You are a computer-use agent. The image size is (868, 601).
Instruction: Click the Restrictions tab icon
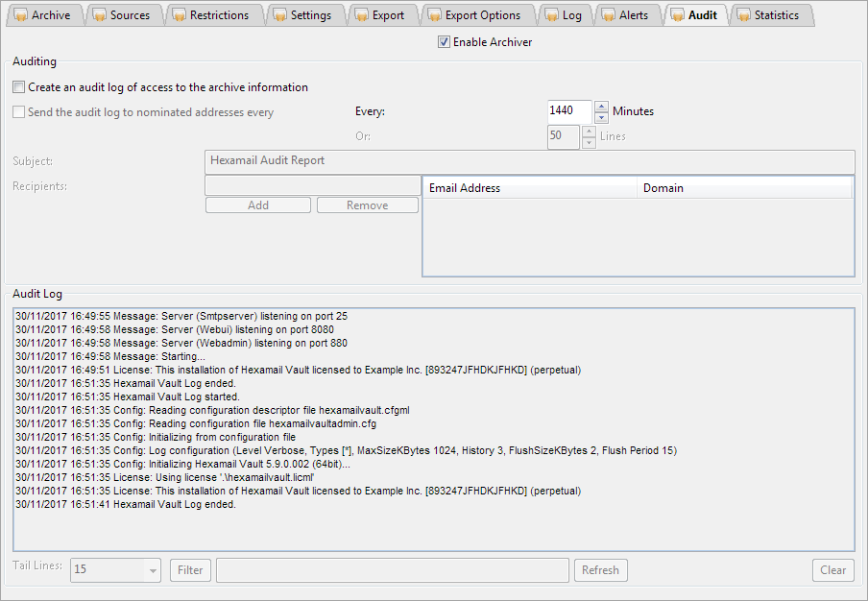pos(178,15)
